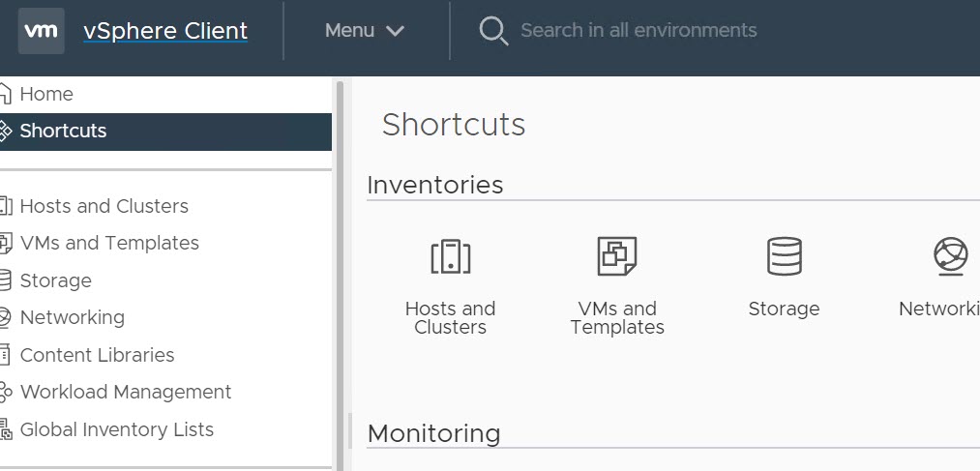Click Home icon in the sidebar
980x471 pixels.
pos(5,94)
